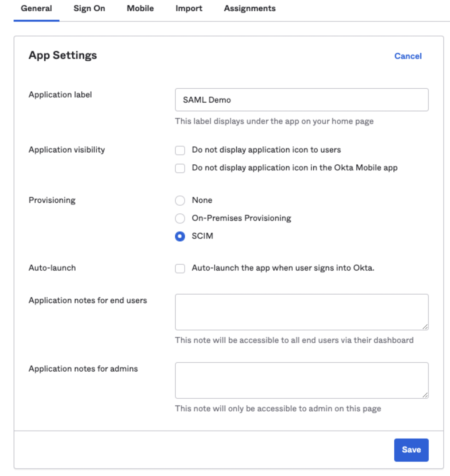Click the Application label text field
450x476 pixels.
coord(302,100)
